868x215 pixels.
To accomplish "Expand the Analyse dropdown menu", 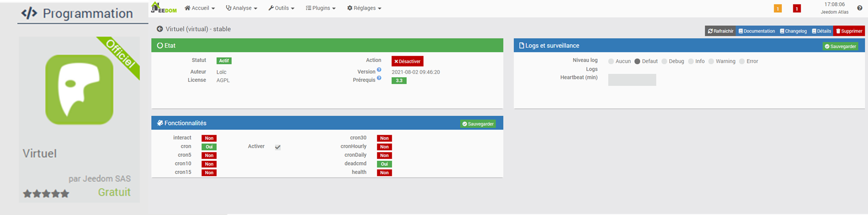I will [x=241, y=8].
